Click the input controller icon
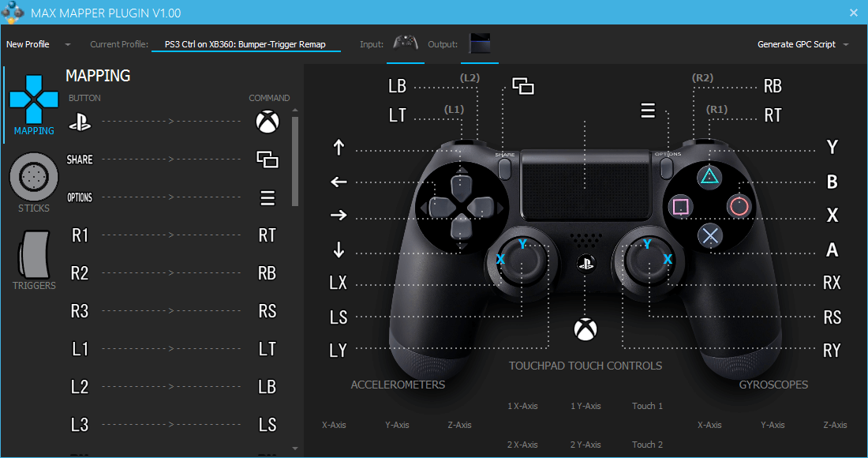This screenshot has height=458, width=868. [x=406, y=43]
